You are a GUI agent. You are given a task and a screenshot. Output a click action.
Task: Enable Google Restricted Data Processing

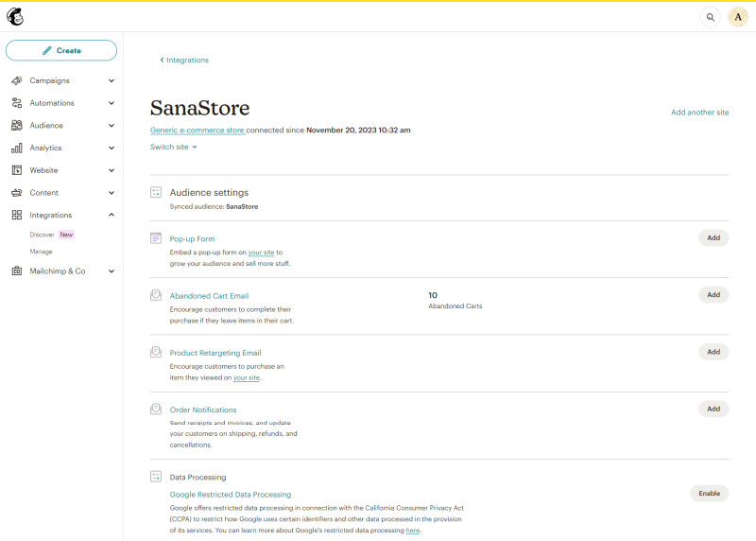(710, 493)
